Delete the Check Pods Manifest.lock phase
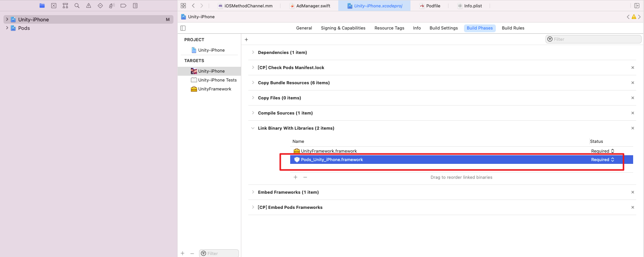The height and width of the screenshot is (257, 644). [x=633, y=68]
